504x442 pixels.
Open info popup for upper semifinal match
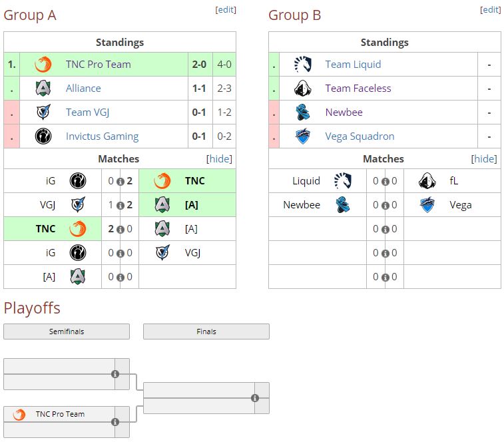coord(115,374)
